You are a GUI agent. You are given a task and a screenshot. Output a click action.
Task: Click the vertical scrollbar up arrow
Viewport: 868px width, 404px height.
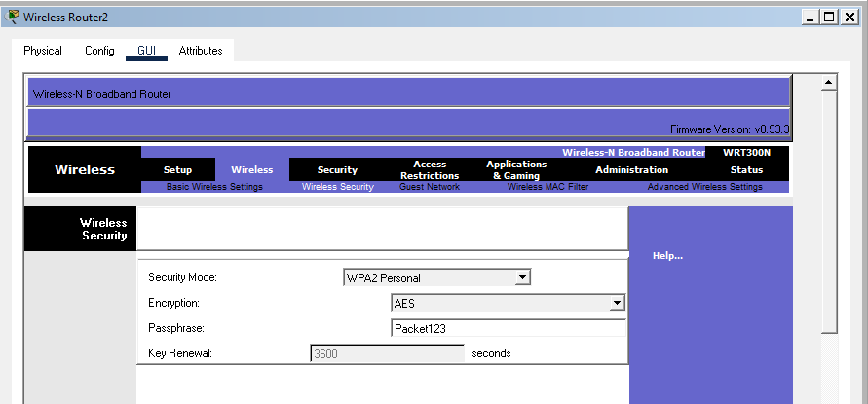829,82
